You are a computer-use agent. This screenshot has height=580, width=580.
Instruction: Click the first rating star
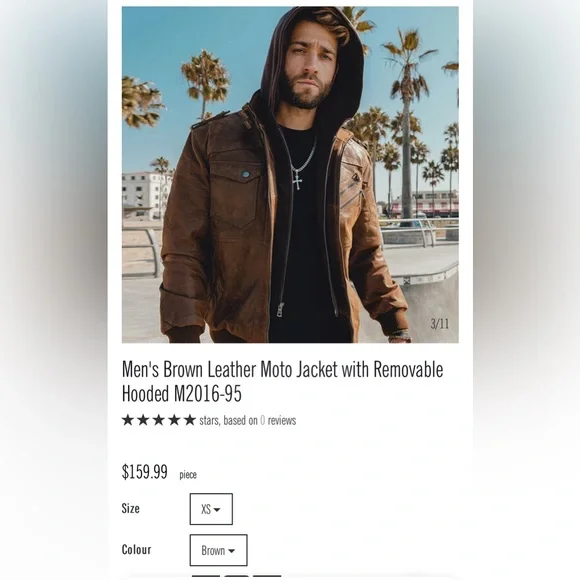(x=128, y=420)
